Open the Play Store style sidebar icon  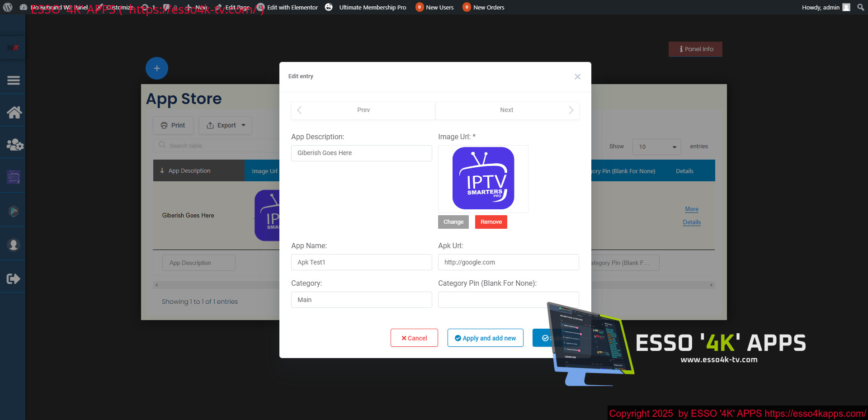pyautogui.click(x=14, y=211)
